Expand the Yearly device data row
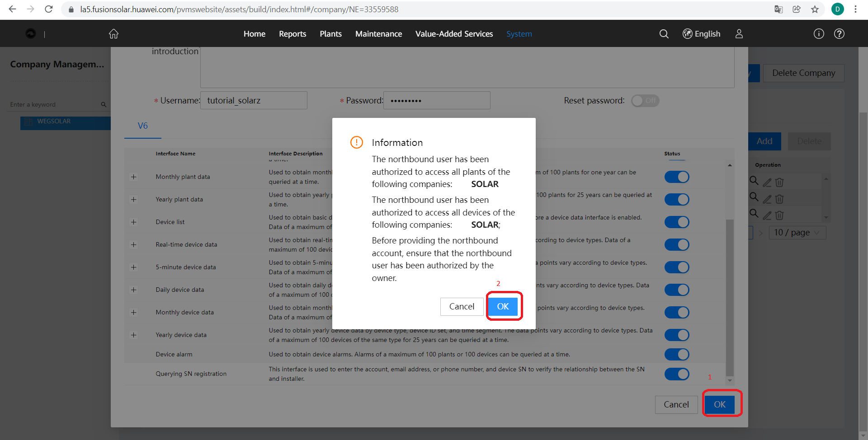 tap(133, 335)
